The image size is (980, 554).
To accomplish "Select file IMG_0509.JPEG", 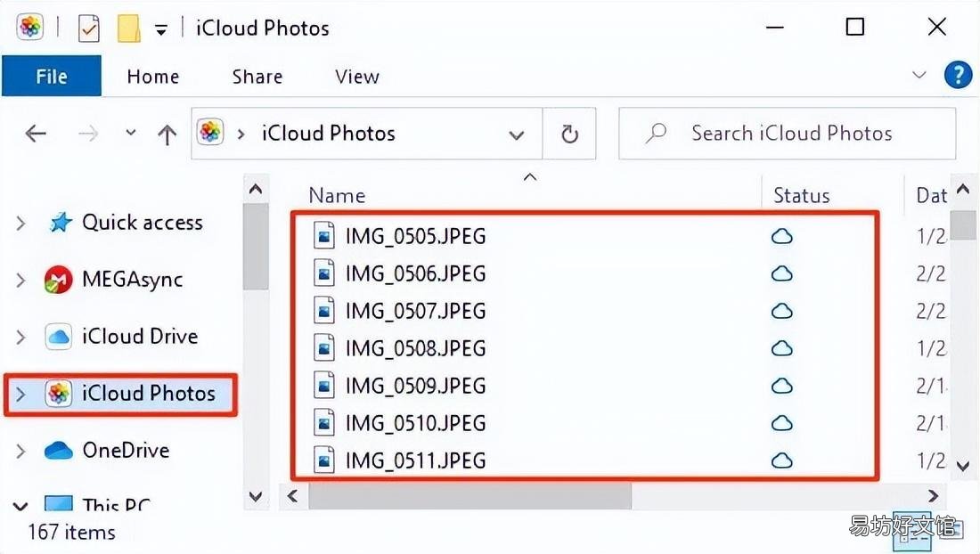I will click(416, 386).
